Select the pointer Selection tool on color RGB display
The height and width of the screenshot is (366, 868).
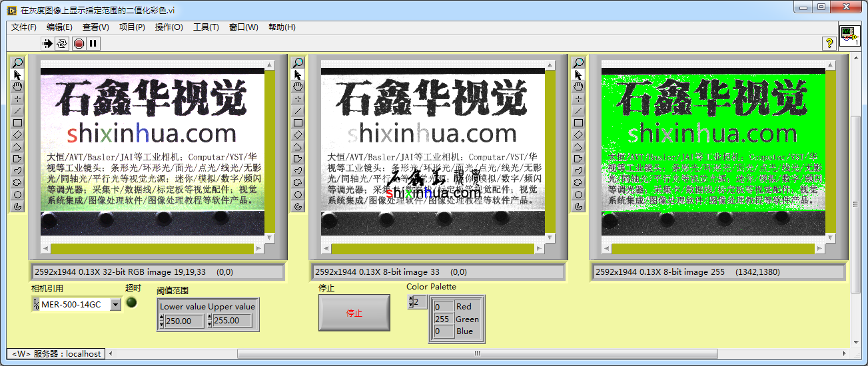[18, 75]
